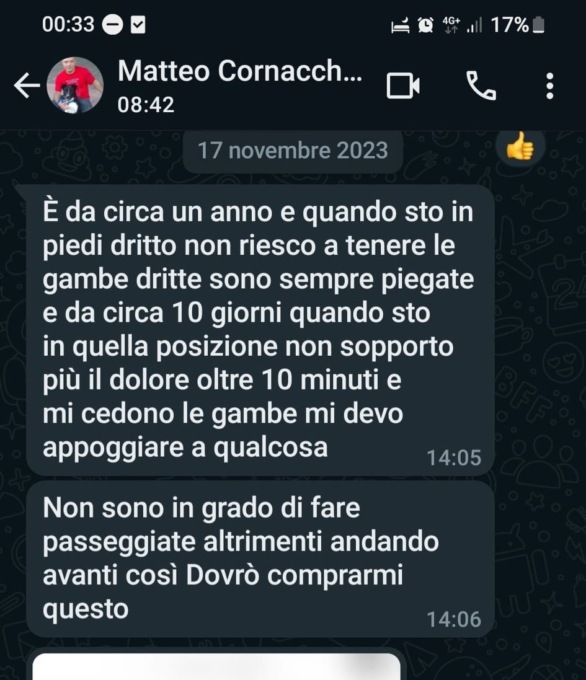Tap the bedtime mode bed icon
Viewport: 586px width, 680px height.
pyautogui.click(x=400, y=25)
